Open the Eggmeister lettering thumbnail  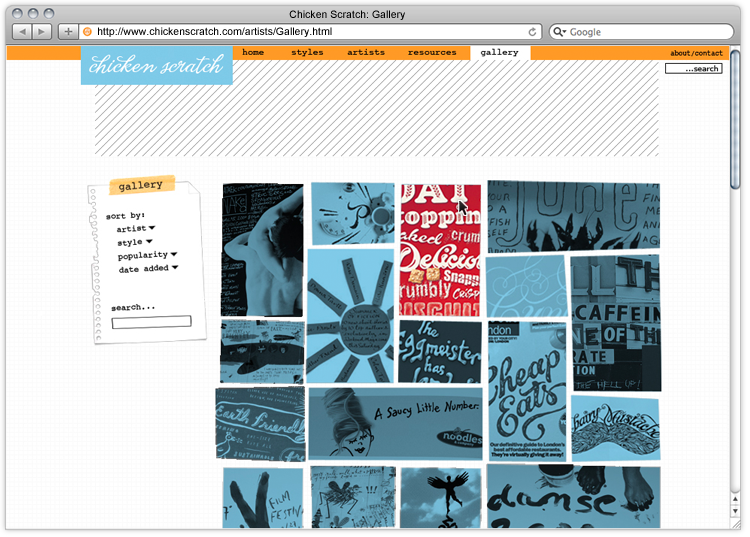pyautogui.click(x=440, y=352)
